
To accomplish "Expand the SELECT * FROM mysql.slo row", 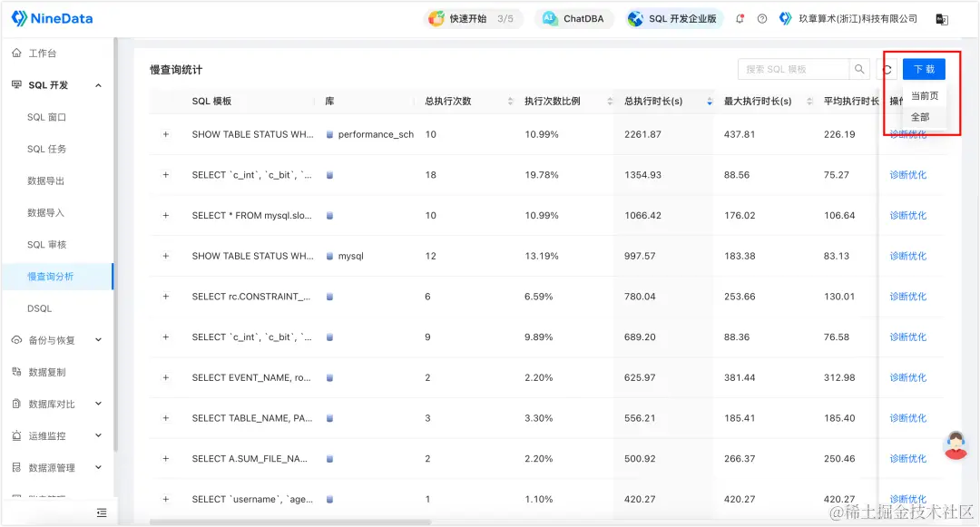I will coord(166,215).
